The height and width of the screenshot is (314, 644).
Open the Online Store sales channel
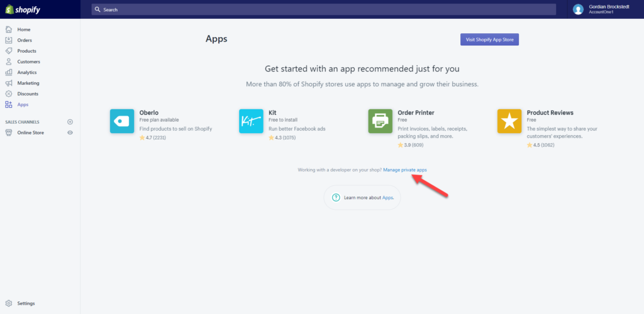[x=30, y=133]
